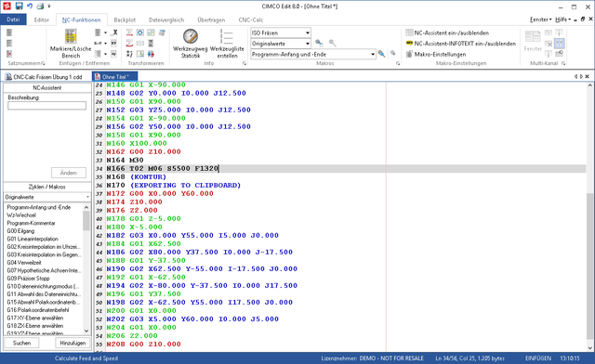Click the highlighted Multi-Kanal sync icon
The width and height of the screenshot is (595, 364).
point(559,44)
